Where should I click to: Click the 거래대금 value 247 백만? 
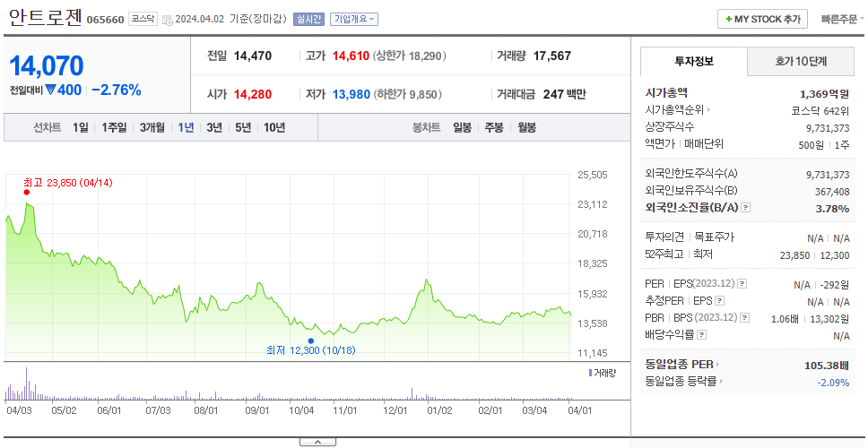[565, 95]
